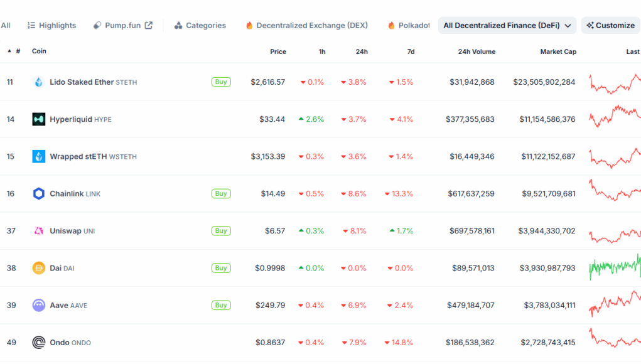Click the Categories shapes icon
Viewport: 641px width, 364px height.
click(x=178, y=25)
